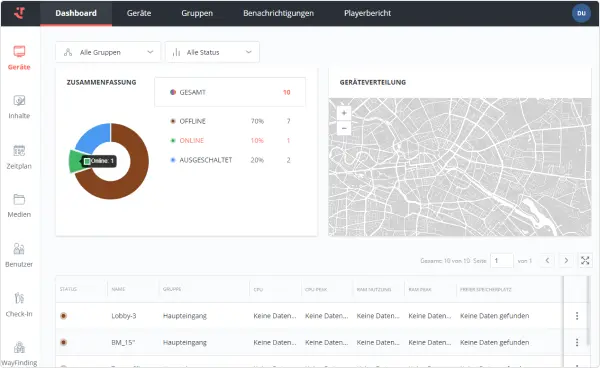Open row menu for Lobby-3

(x=577, y=316)
